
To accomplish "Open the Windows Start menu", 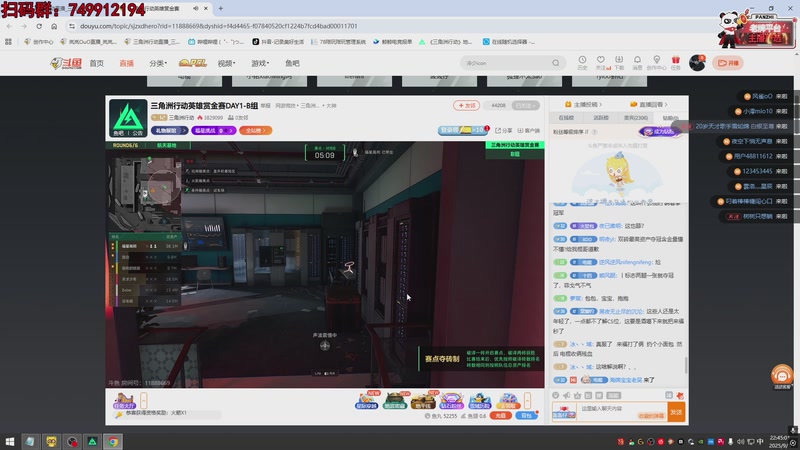I will [x=9, y=442].
